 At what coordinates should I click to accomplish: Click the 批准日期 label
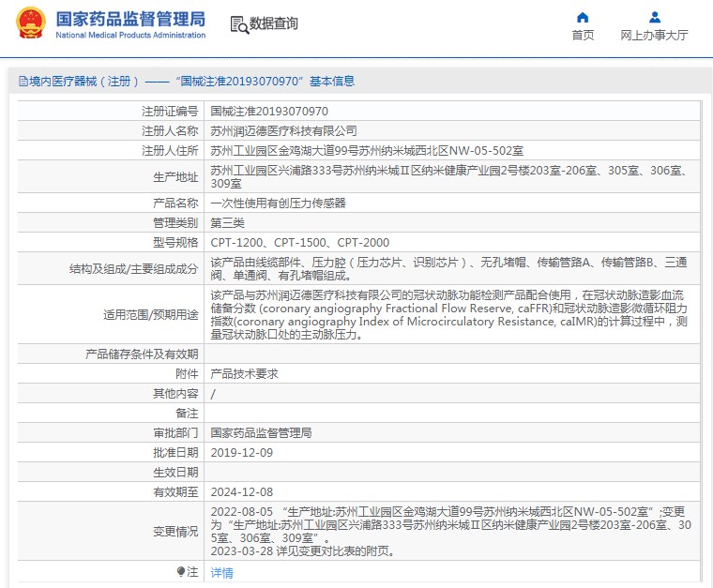click(x=175, y=453)
